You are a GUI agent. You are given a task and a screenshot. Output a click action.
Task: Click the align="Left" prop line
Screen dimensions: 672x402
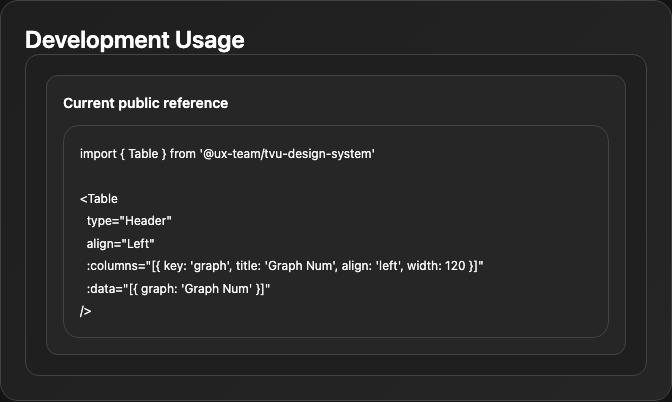(120, 243)
